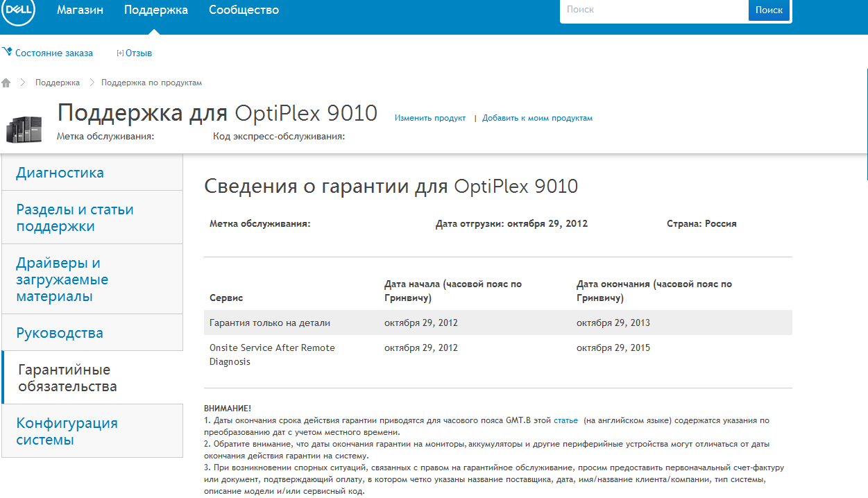Click the Страна: Россия text
868x498 pixels.
coord(701,224)
